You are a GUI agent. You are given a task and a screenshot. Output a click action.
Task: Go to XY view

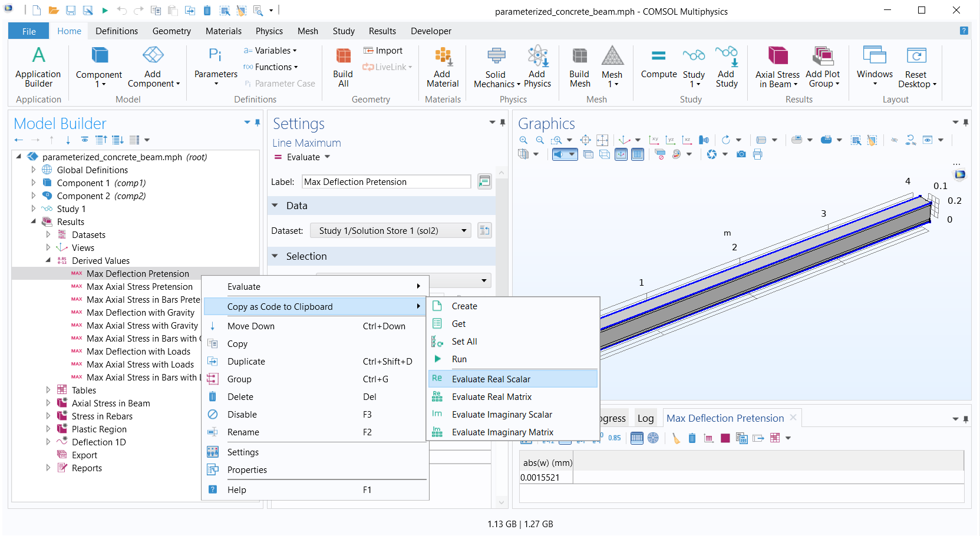tap(654, 140)
